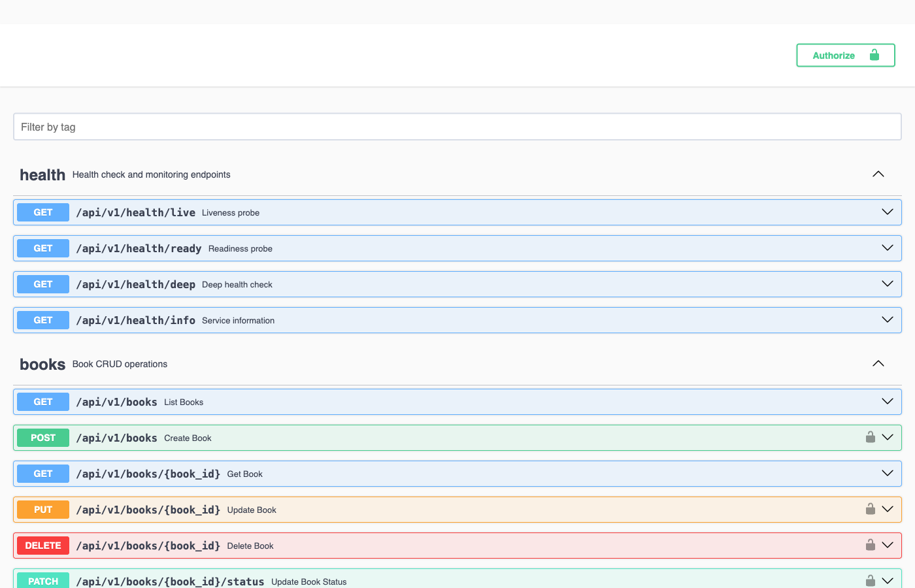This screenshot has height=588, width=915.
Task: Click the lock icon on the Create Book row
Action: [870, 437]
